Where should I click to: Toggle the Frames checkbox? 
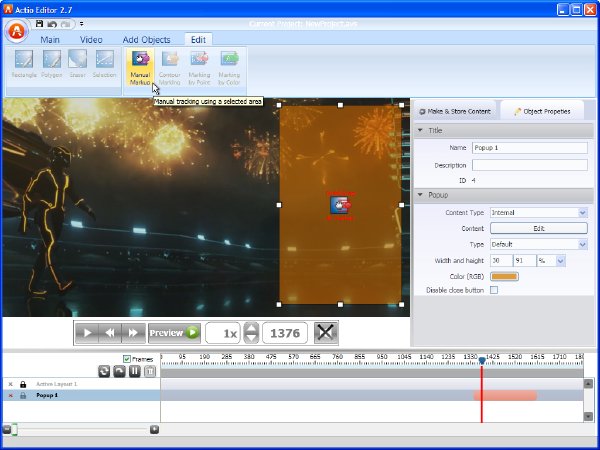[127, 359]
